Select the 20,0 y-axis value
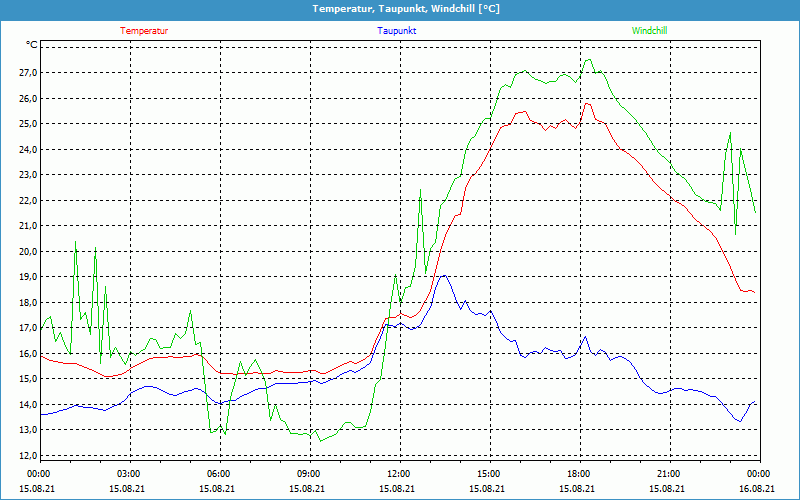800x500 pixels. pos(26,251)
